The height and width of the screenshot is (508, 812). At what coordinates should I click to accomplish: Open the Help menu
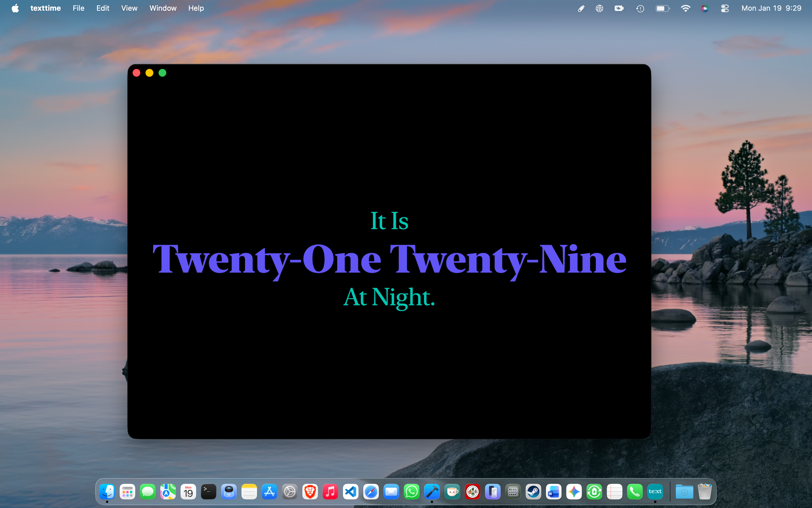coord(196,8)
